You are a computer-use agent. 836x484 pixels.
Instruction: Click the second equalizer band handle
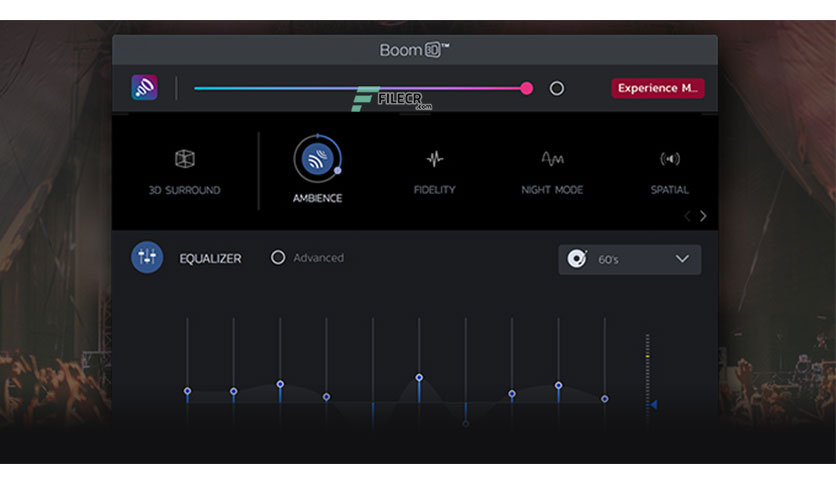(x=234, y=391)
